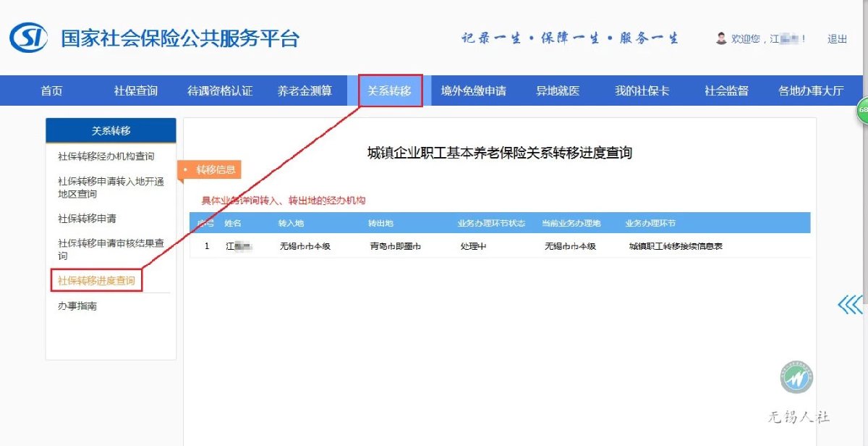Click the 业务办理环节 column header
Screen dimensions: 868x446
[x=650, y=223]
